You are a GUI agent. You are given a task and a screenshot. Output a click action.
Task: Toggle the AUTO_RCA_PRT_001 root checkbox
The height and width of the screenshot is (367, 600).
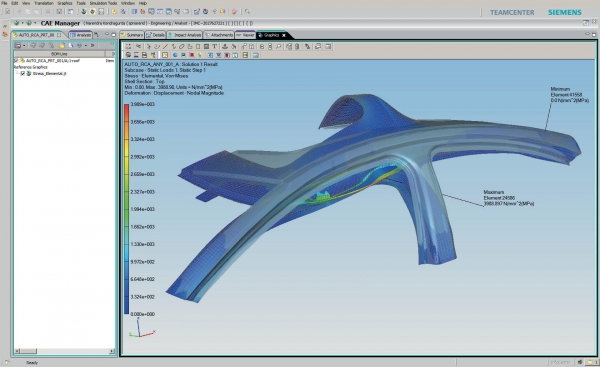pyautogui.click(x=16, y=61)
